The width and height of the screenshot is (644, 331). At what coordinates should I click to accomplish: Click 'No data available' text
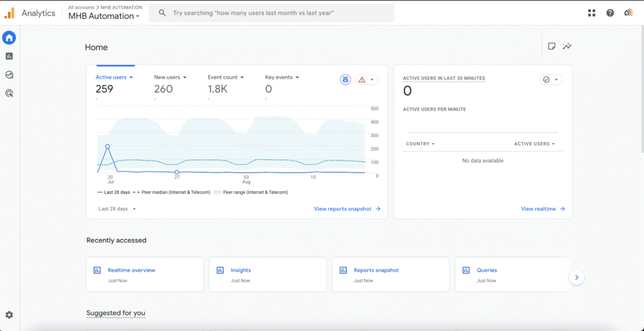click(x=483, y=160)
